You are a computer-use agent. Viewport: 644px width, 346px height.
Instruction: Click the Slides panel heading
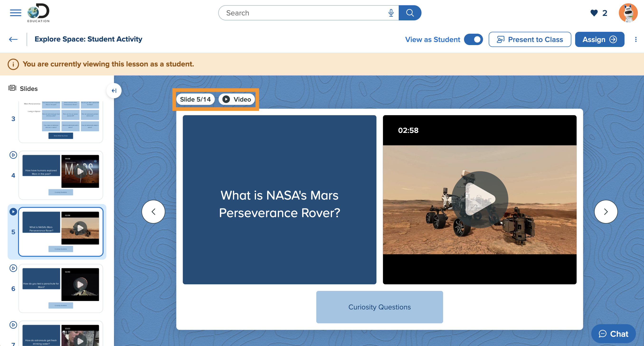[29, 89]
